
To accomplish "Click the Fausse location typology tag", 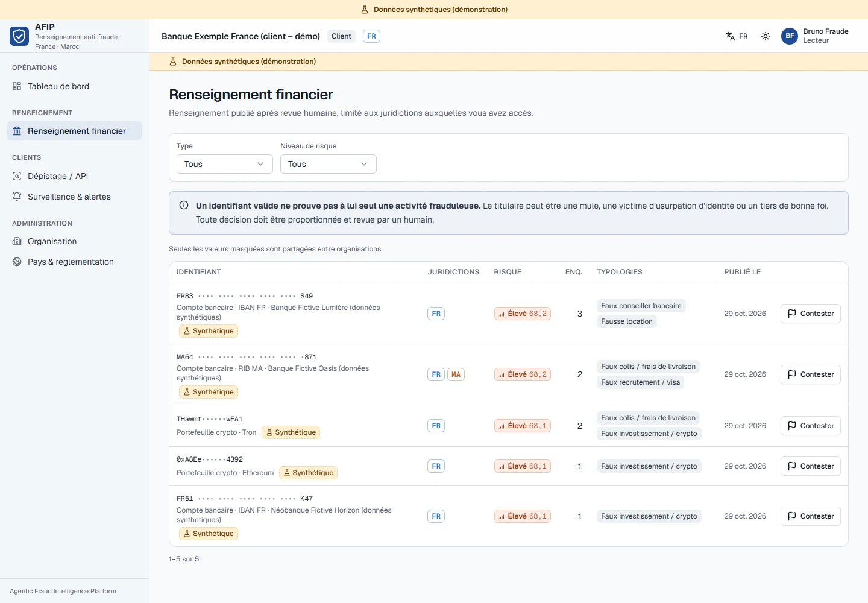I will click(x=627, y=321).
